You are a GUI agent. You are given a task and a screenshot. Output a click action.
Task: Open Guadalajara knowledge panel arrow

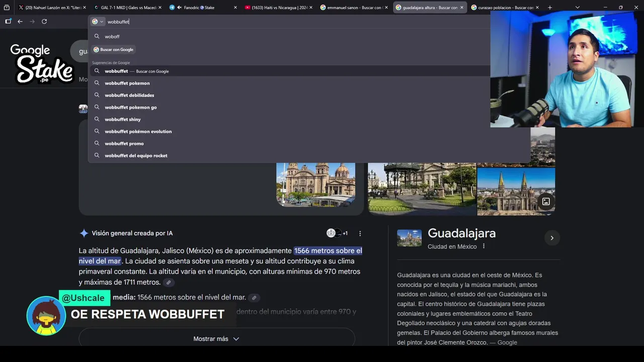[552, 238]
